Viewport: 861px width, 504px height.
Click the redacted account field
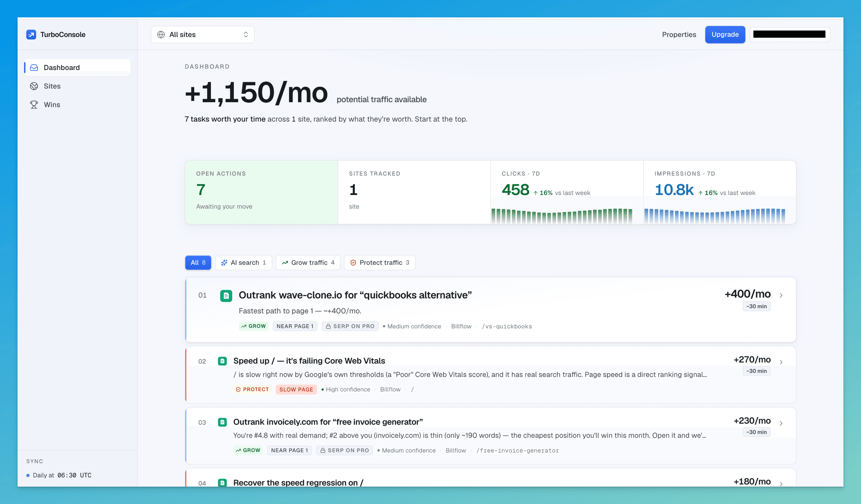790,34
